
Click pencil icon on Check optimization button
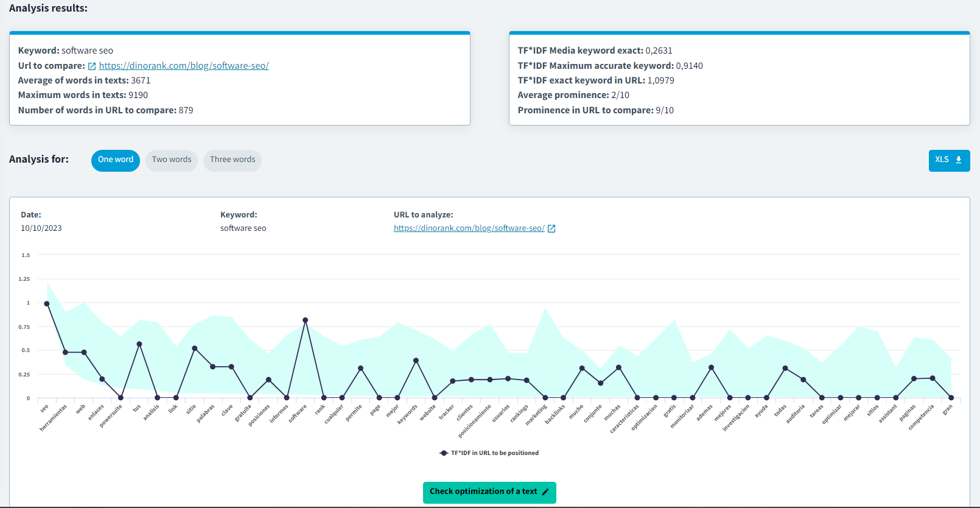tap(545, 492)
